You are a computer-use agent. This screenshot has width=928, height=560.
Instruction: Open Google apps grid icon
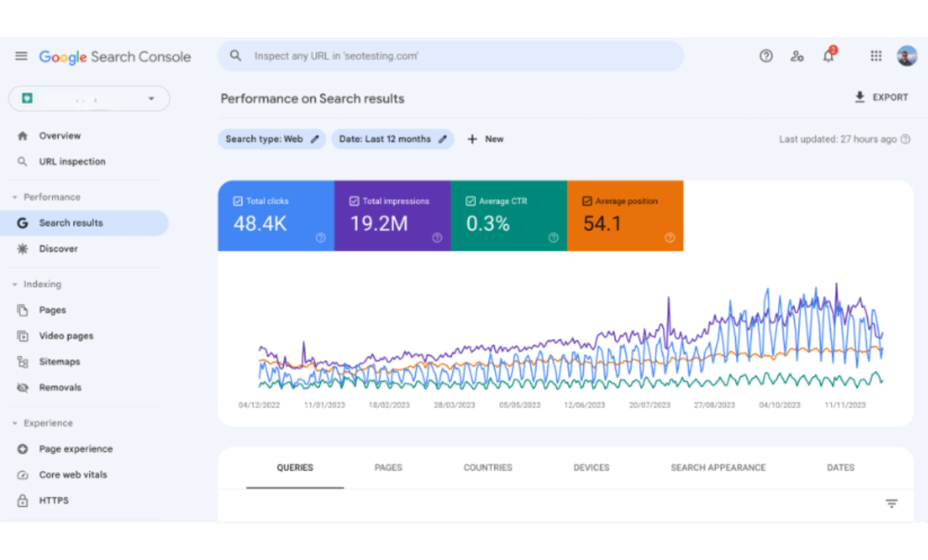(876, 56)
